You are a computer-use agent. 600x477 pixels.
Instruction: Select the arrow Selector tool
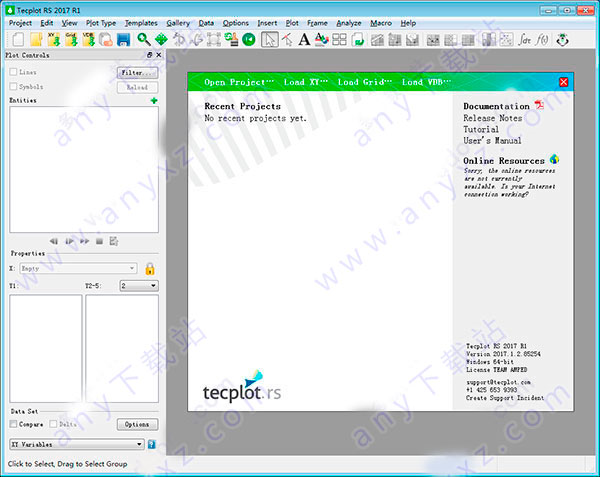pyautogui.click(x=270, y=39)
